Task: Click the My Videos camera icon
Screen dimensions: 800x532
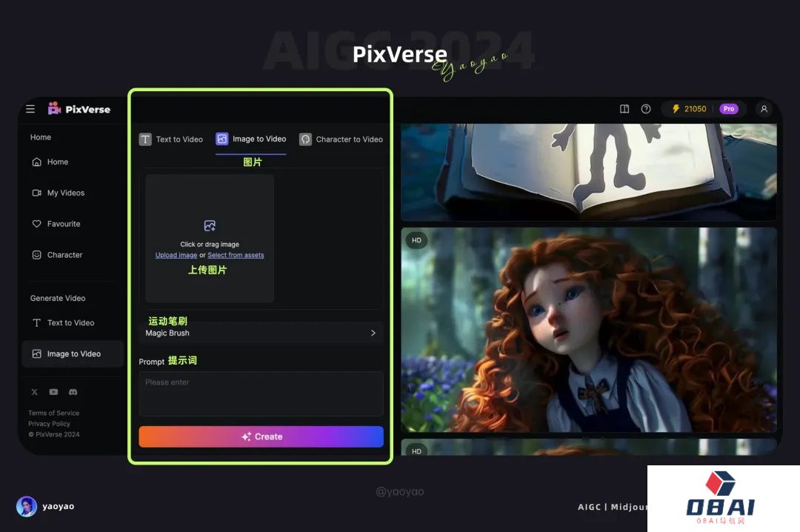Action: coord(37,193)
